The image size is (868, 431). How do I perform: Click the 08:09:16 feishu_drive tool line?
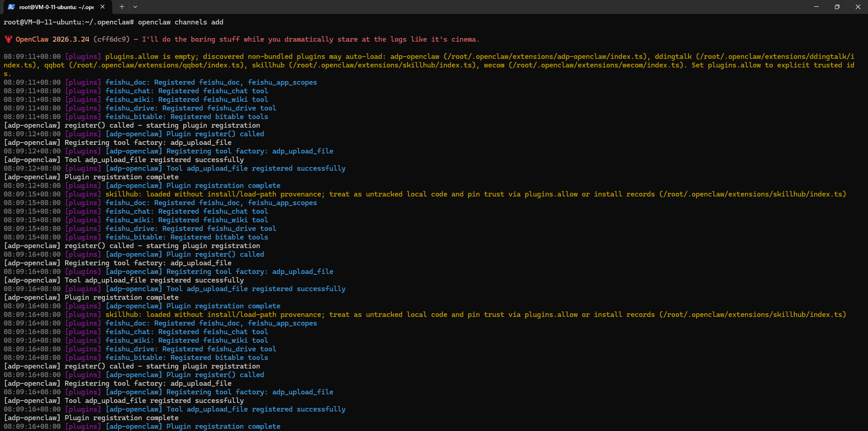(x=140, y=349)
